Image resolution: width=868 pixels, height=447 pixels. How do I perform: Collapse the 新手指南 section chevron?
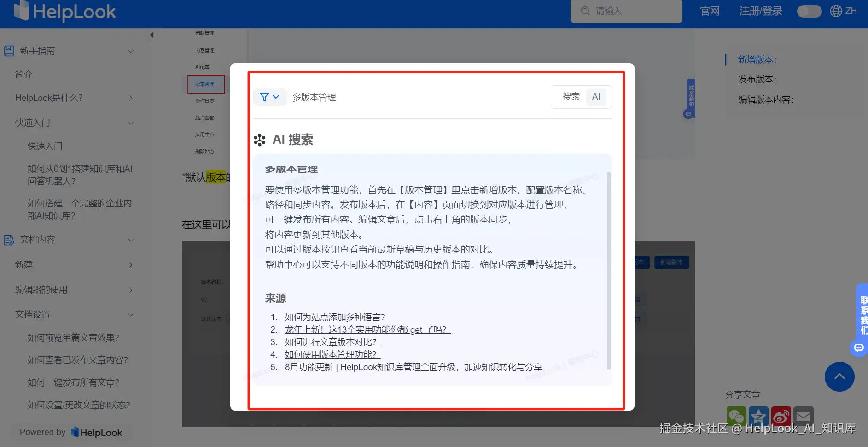[x=131, y=51]
